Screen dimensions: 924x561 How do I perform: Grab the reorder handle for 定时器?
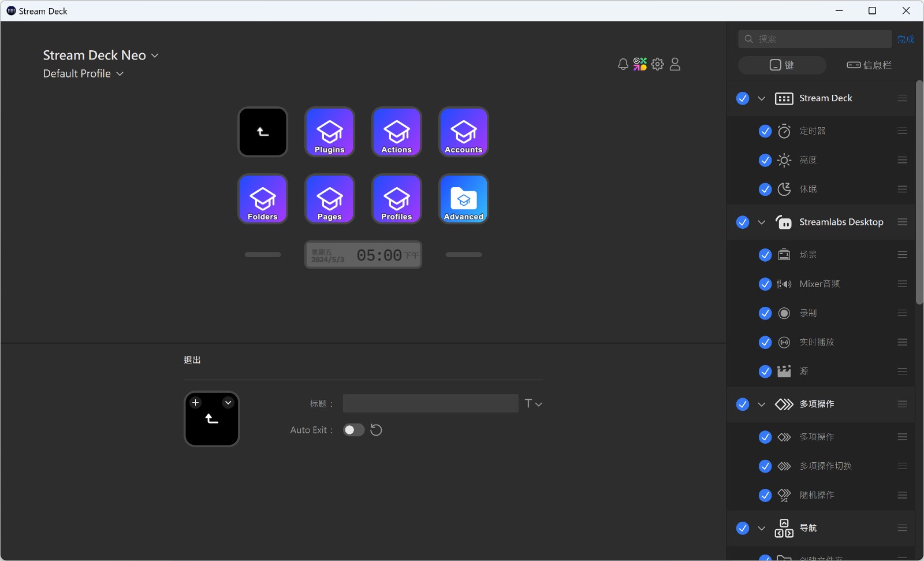click(903, 131)
